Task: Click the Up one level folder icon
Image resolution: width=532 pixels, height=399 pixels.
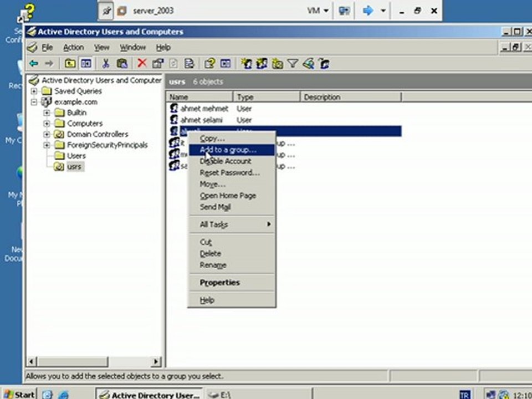Action: 70,63
